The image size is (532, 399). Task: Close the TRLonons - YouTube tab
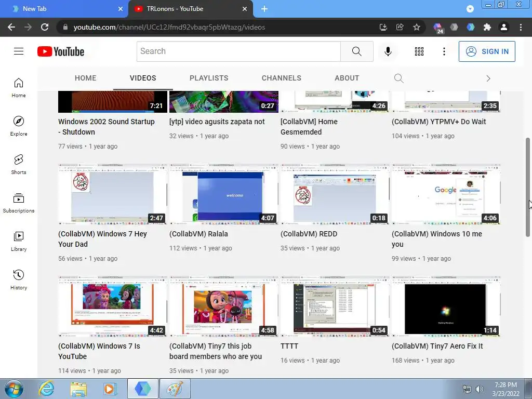(245, 9)
